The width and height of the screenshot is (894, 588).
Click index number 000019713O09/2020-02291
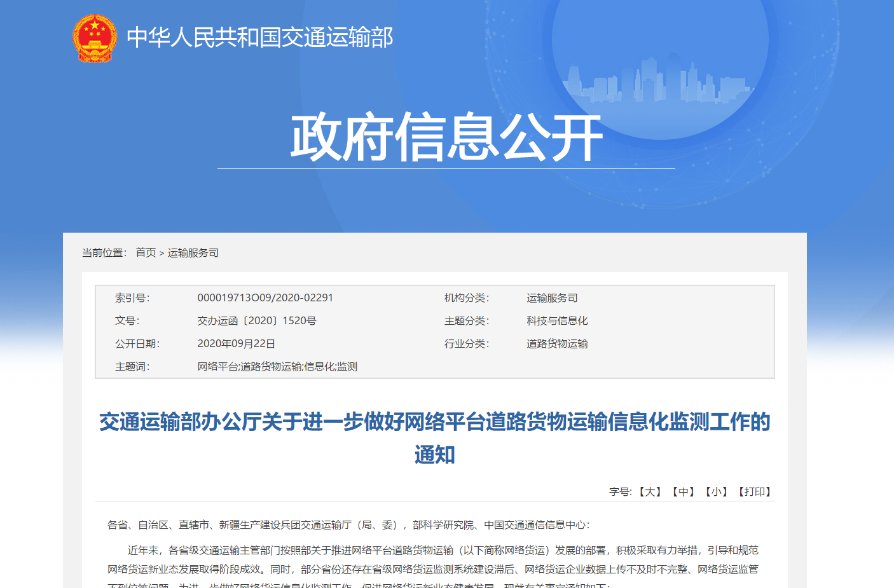[x=266, y=297]
